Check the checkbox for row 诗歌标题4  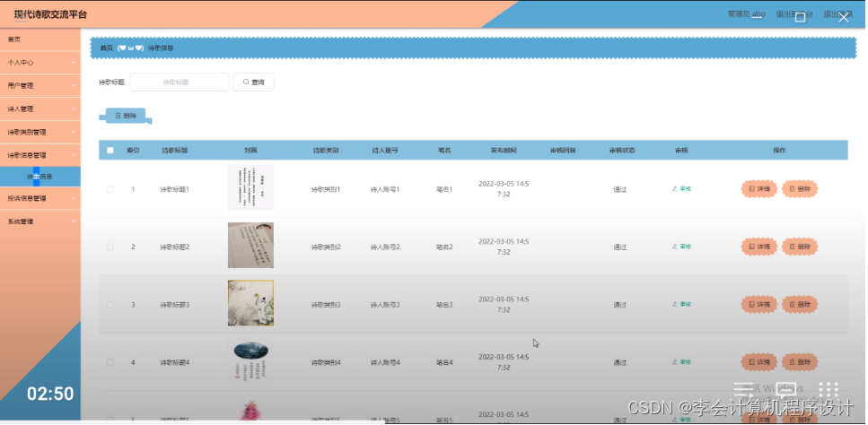click(110, 362)
